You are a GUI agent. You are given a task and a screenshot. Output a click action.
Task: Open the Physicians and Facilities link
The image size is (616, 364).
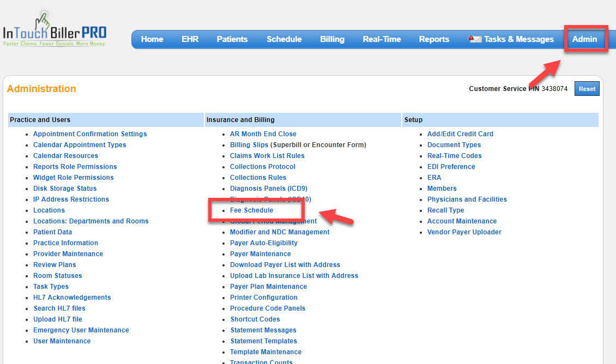(x=467, y=199)
